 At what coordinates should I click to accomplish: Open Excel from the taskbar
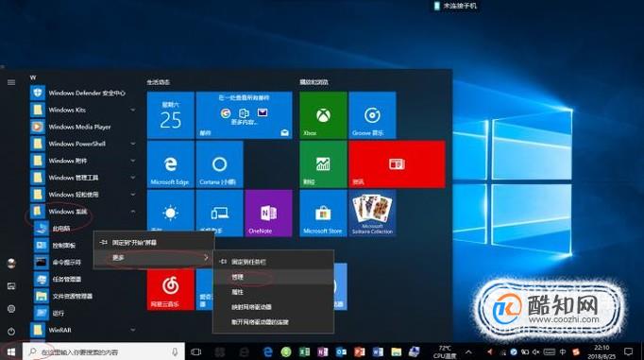pyautogui.click(x=304, y=351)
